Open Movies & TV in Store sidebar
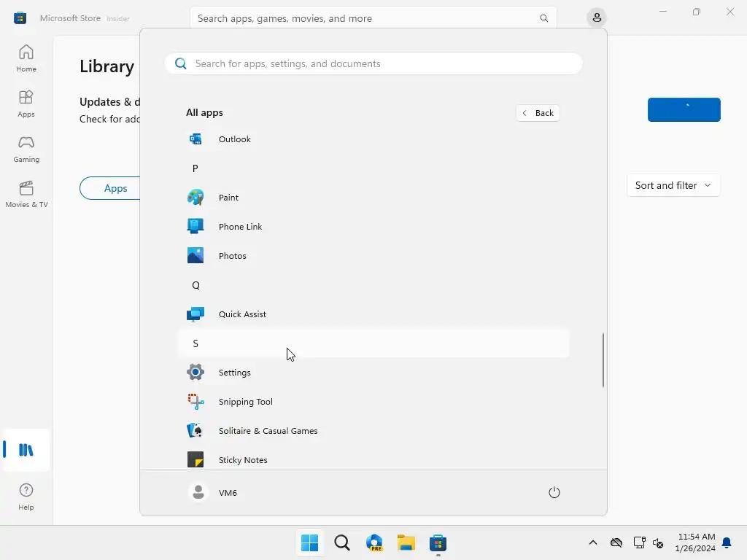The height and width of the screenshot is (560, 747). 26,194
